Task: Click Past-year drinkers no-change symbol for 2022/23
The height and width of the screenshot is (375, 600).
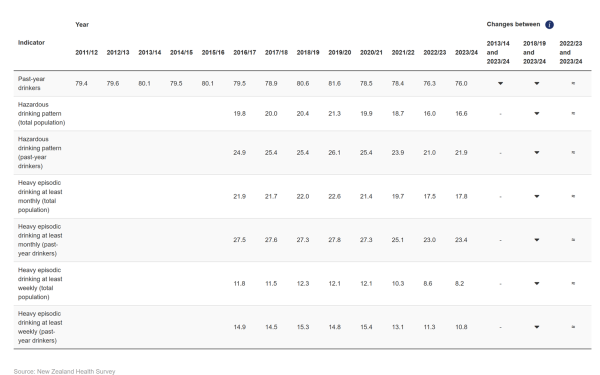Action: (x=573, y=83)
